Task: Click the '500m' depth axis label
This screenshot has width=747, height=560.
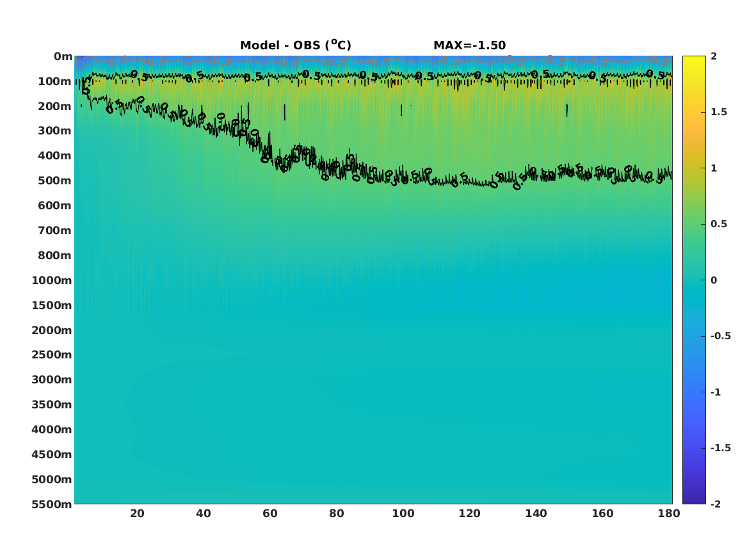Action: tap(55, 181)
